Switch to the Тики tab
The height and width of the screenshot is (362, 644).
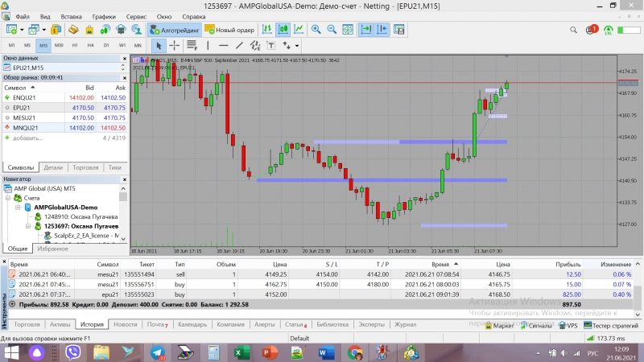(114, 167)
